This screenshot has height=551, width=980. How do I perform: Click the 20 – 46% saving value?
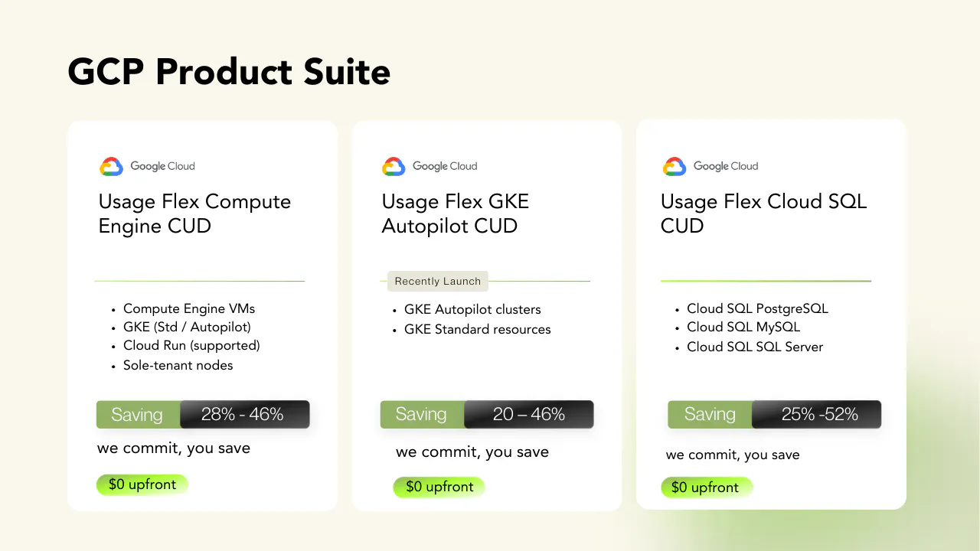coord(529,414)
